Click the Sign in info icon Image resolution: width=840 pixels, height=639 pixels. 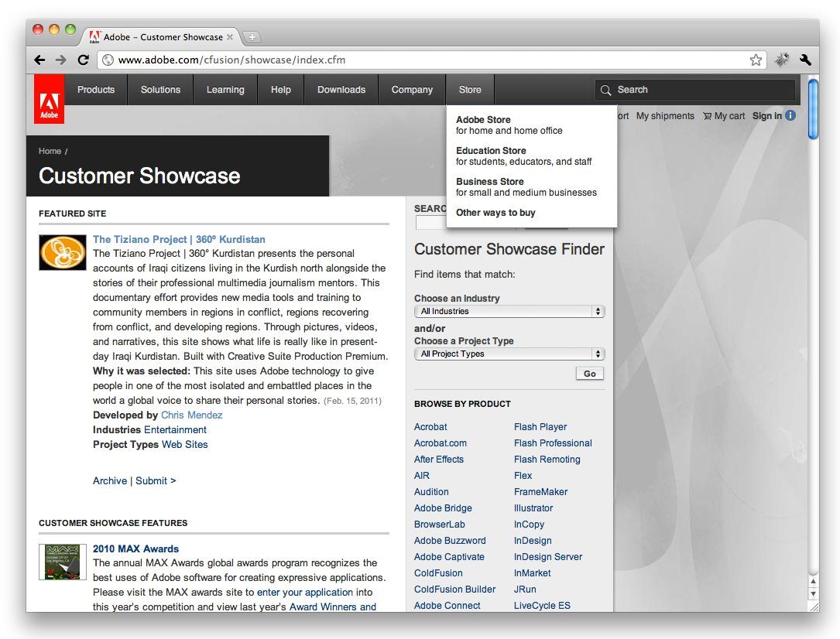[x=790, y=115]
